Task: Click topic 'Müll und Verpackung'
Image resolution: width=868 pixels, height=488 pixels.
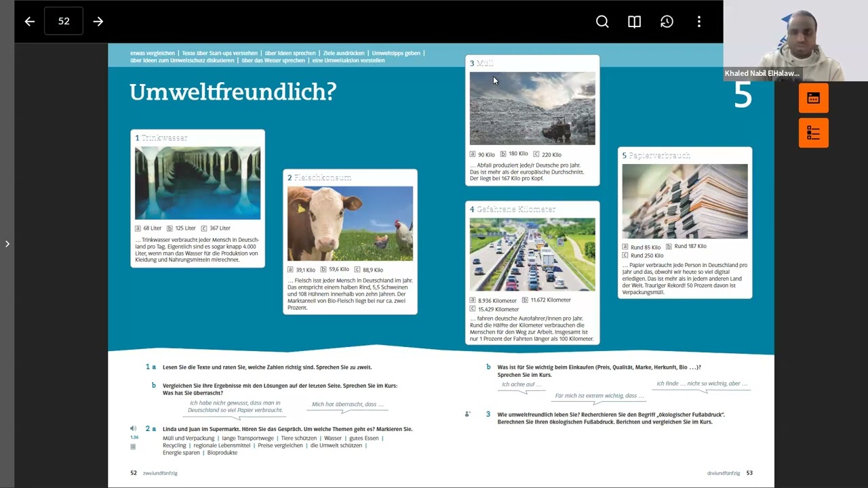Action: point(188,438)
